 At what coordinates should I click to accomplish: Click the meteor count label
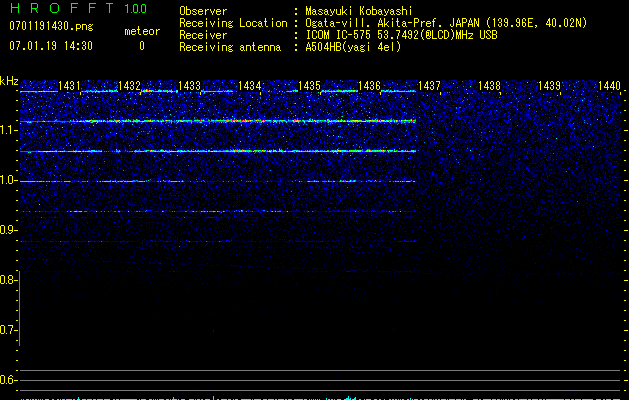coord(141,32)
